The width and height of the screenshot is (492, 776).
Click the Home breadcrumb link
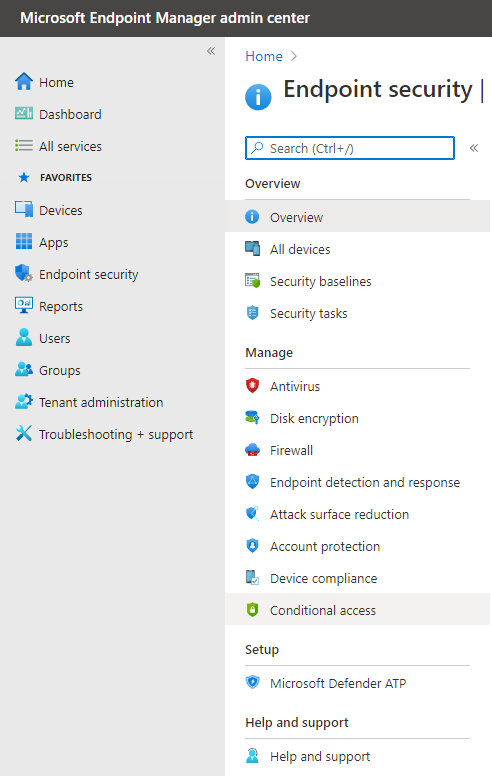point(264,56)
